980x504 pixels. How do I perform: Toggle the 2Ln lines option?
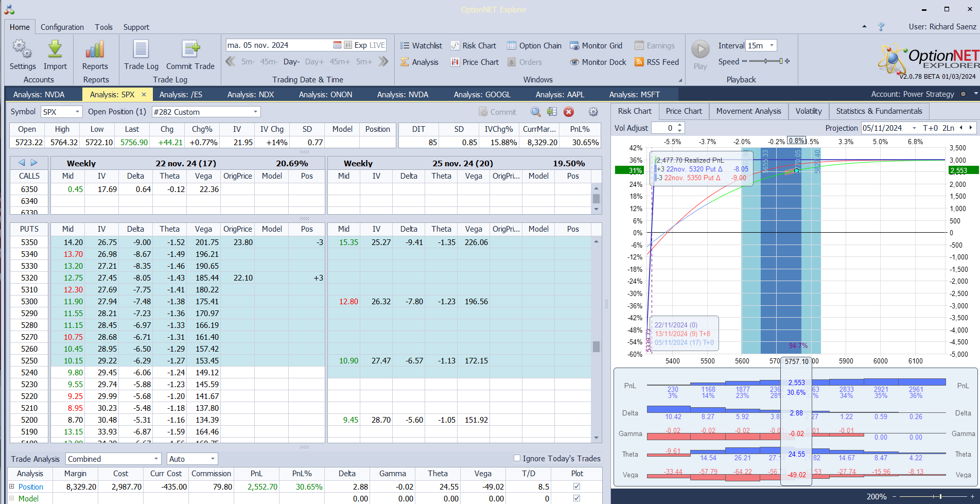[x=949, y=128]
